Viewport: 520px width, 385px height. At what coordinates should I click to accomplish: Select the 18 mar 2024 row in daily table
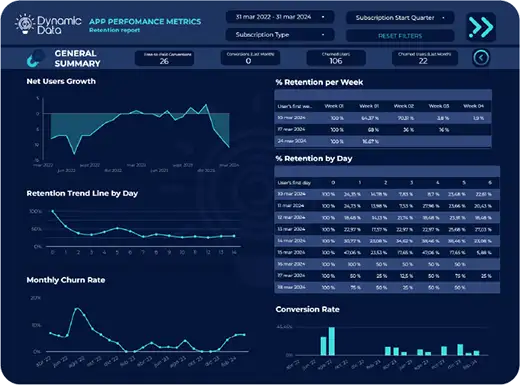(387, 287)
